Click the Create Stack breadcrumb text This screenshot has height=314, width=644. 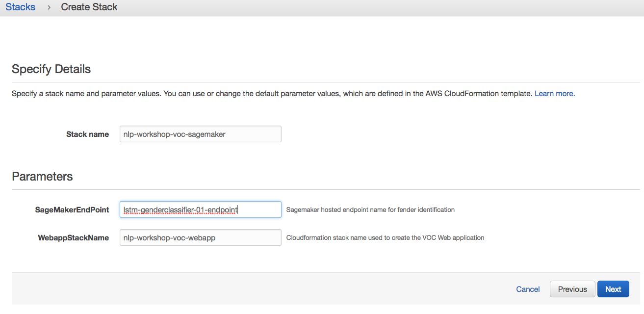(89, 7)
